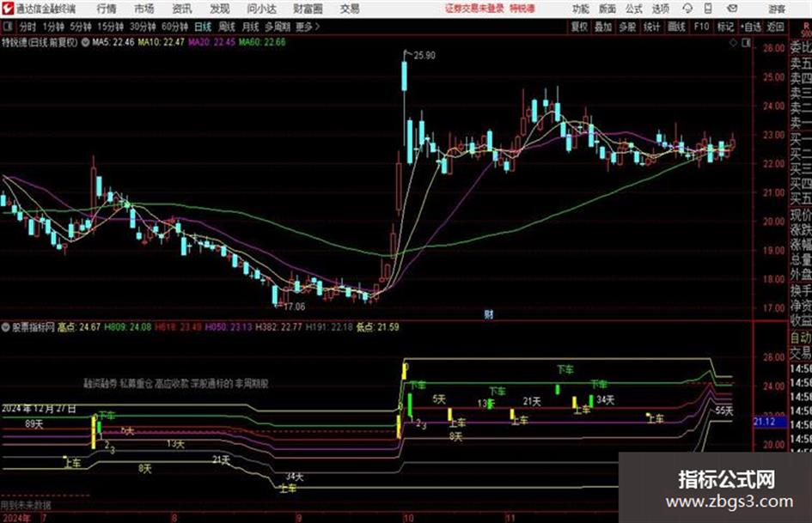The width and height of the screenshot is (812, 523).
Task: Click the 画线 drawing button
Action: coord(676,27)
